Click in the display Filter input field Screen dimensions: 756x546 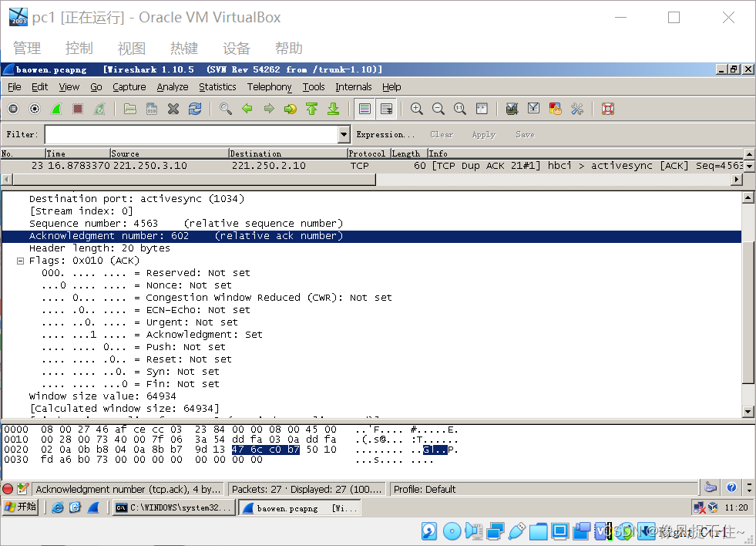[x=192, y=134]
